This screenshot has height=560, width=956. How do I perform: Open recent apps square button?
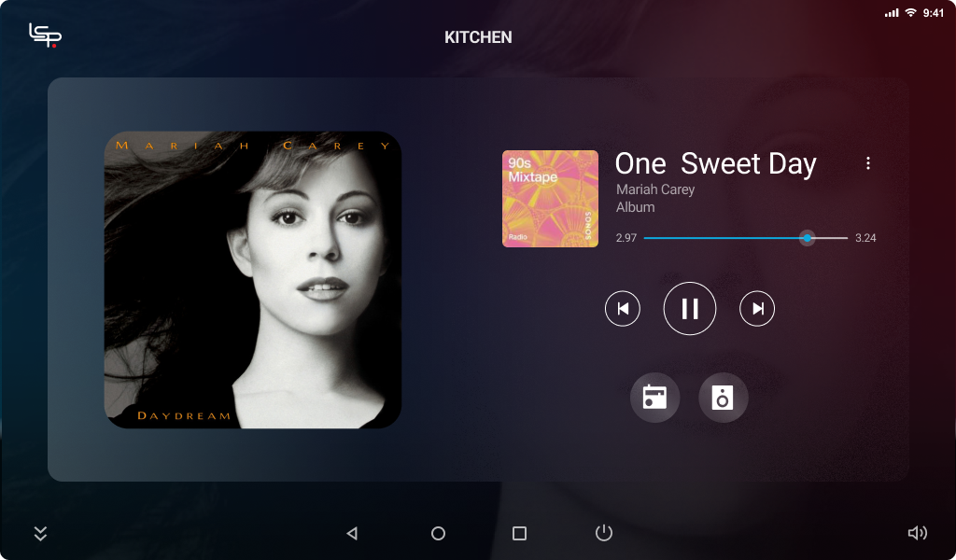click(519, 533)
